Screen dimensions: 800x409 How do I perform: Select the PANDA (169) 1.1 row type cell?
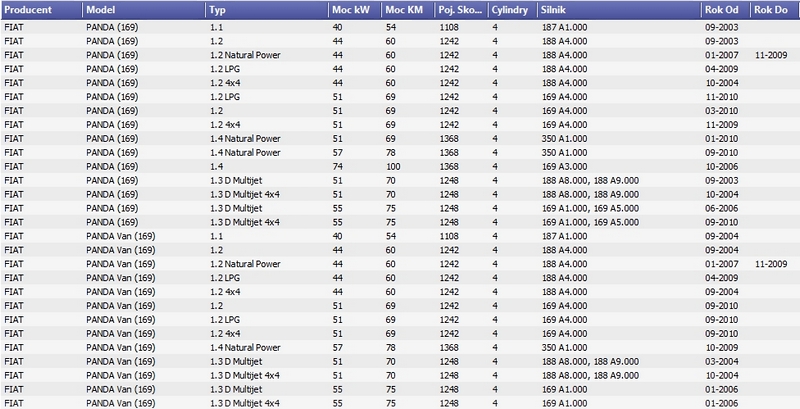pyautogui.click(x=217, y=28)
